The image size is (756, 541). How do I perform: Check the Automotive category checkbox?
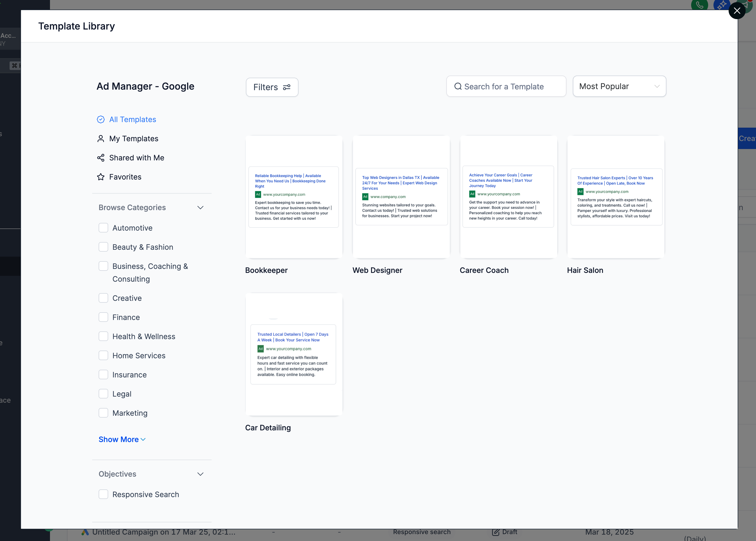click(103, 228)
